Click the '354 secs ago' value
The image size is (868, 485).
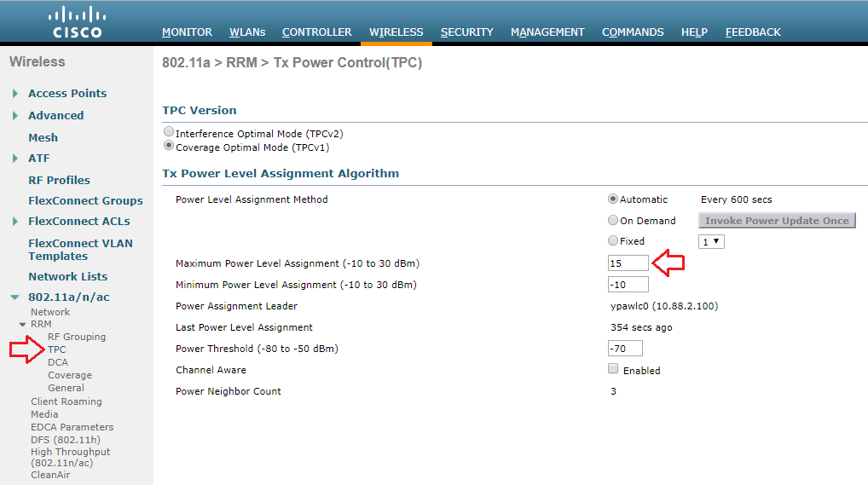tap(641, 327)
